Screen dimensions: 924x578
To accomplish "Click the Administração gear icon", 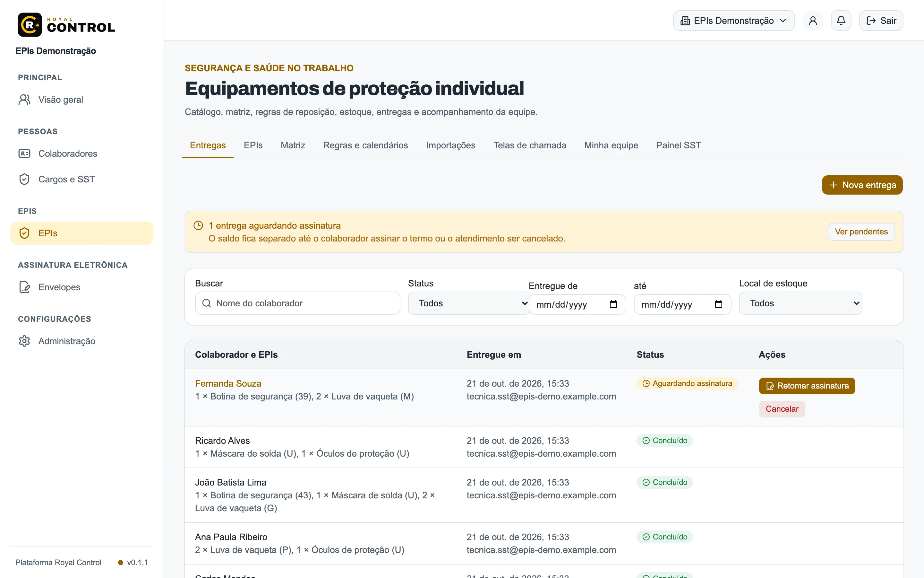I will (24, 341).
